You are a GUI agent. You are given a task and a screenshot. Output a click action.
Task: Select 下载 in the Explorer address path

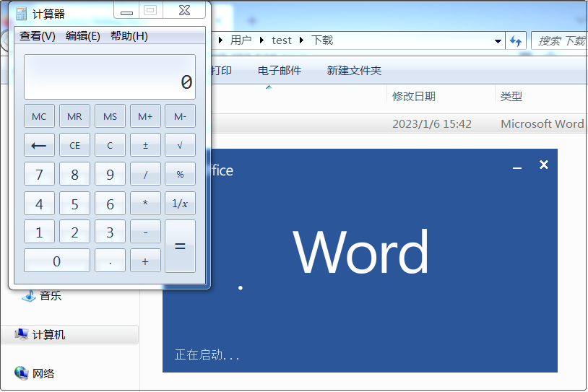[x=322, y=40]
